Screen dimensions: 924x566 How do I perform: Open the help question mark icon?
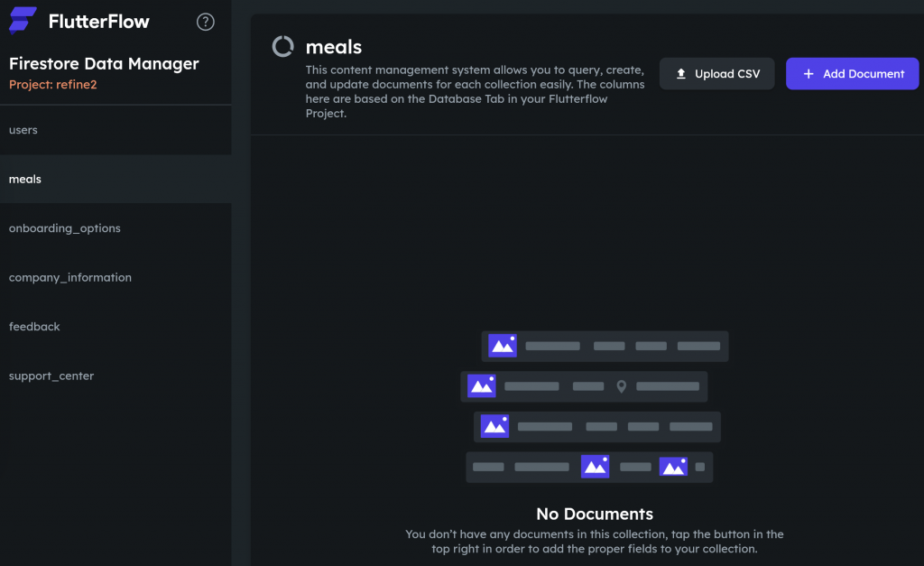(x=205, y=22)
